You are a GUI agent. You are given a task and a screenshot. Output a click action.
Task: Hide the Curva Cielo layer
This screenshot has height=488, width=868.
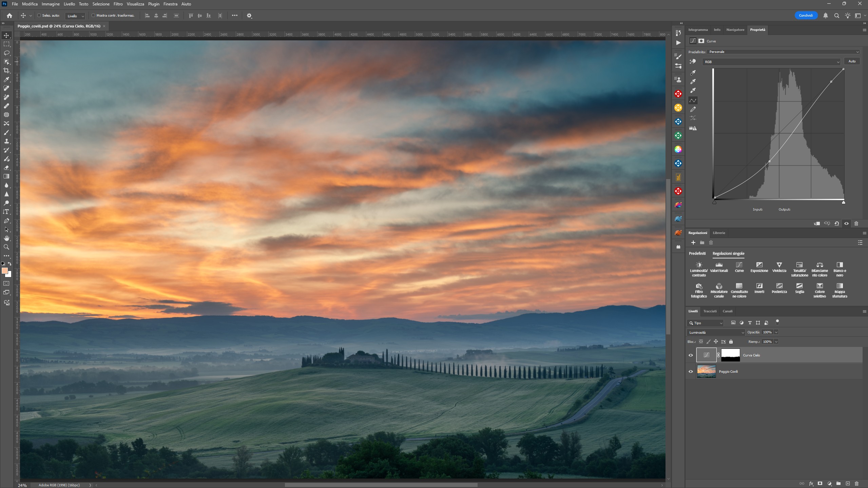point(691,355)
